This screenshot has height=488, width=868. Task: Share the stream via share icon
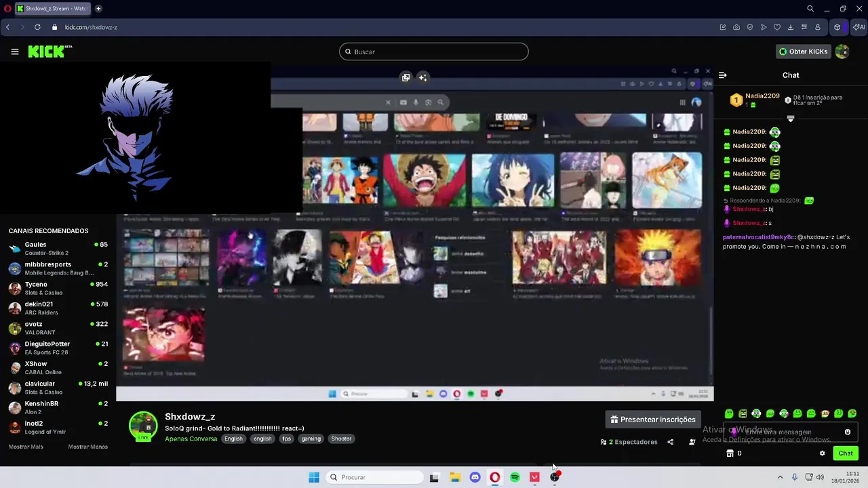coord(670,442)
